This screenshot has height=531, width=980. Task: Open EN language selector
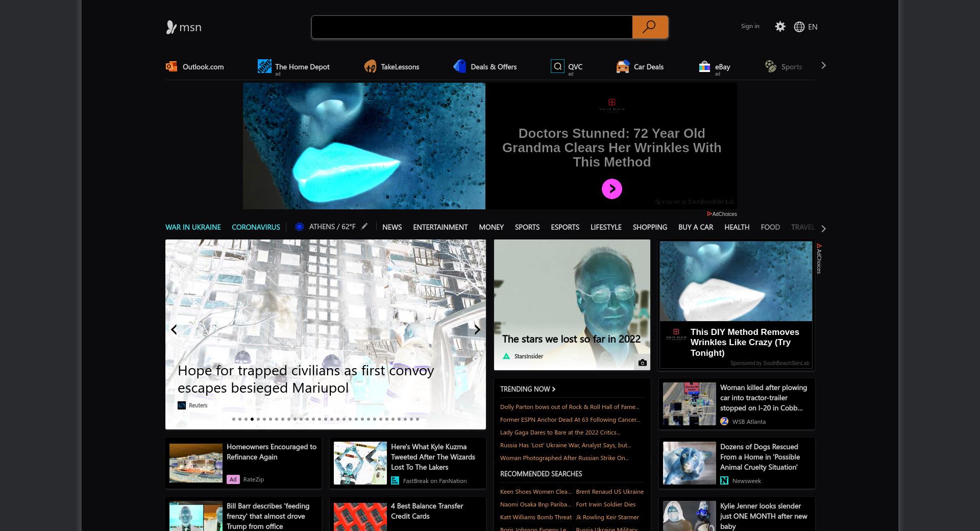(x=813, y=27)
